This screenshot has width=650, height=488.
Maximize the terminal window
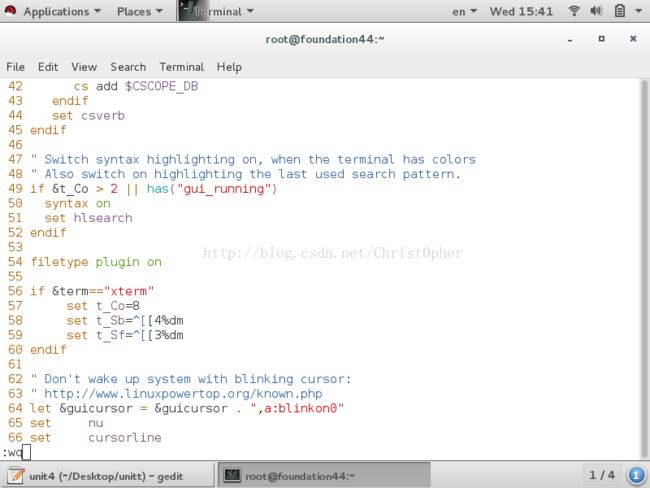pos(601,39)
